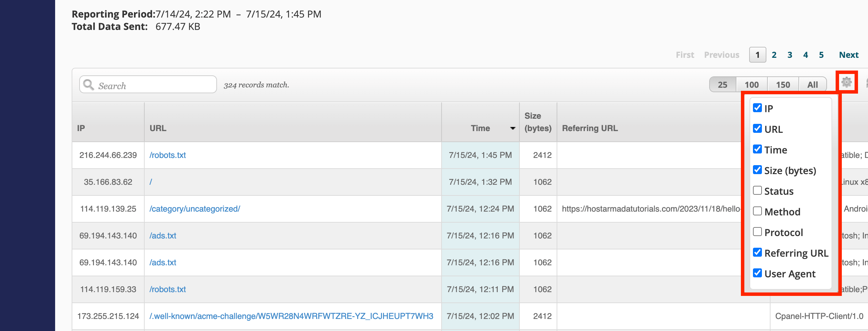Screen dimensions: 868x331
Task: Click the hostarmadatutorials.com referring URL
Action: (651, 209)
